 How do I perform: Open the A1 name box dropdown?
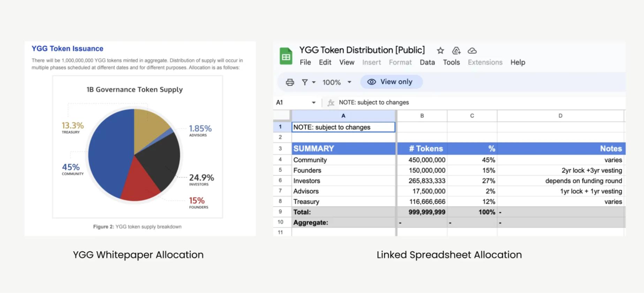313,102
